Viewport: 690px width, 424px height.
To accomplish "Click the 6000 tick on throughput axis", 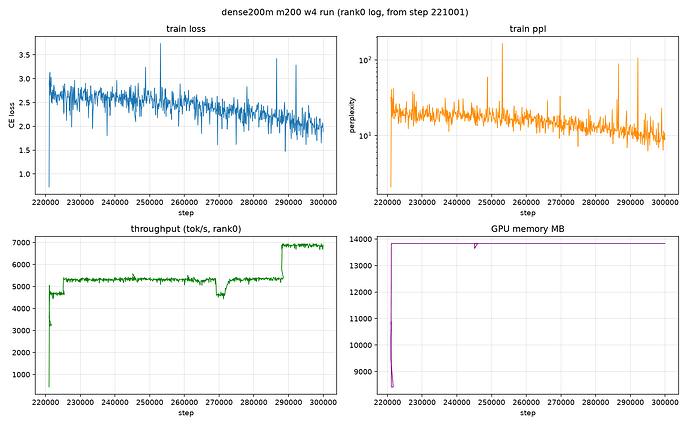I will pos(22,265).
